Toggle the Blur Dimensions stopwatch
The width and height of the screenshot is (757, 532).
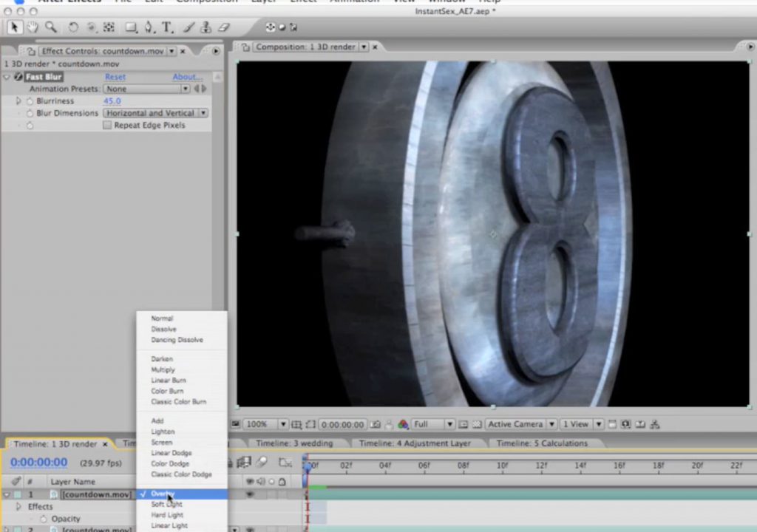[30, 113]
